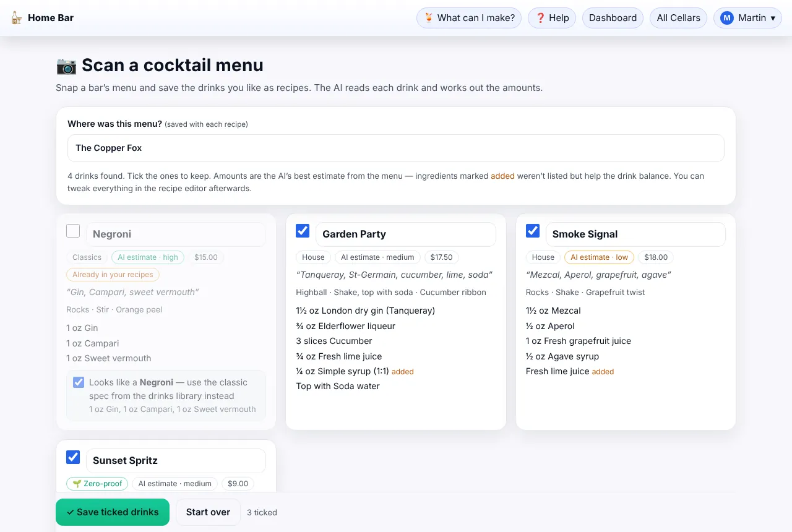Screen dimensions: 792x532
Task: Go to the Dashboard
Action: tap(613, 18)
